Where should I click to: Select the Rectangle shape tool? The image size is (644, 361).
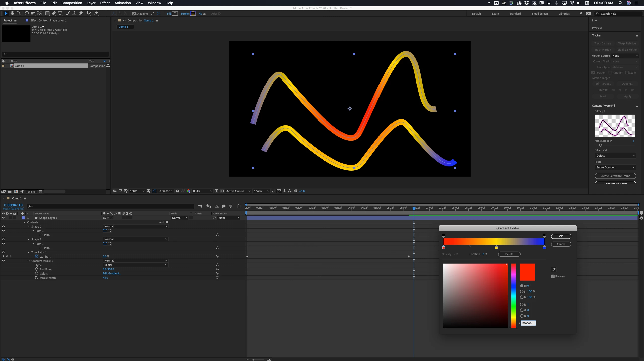point(47,13)
